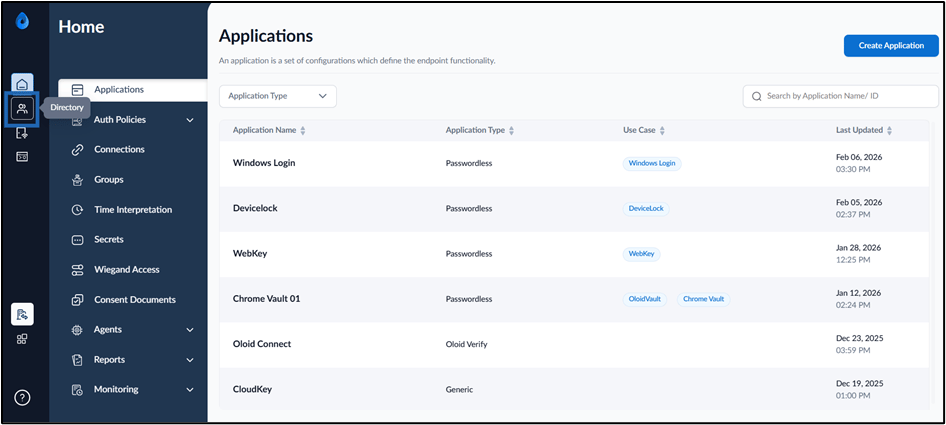
Task: Click the Secrets icon
Action: point(77,240)
